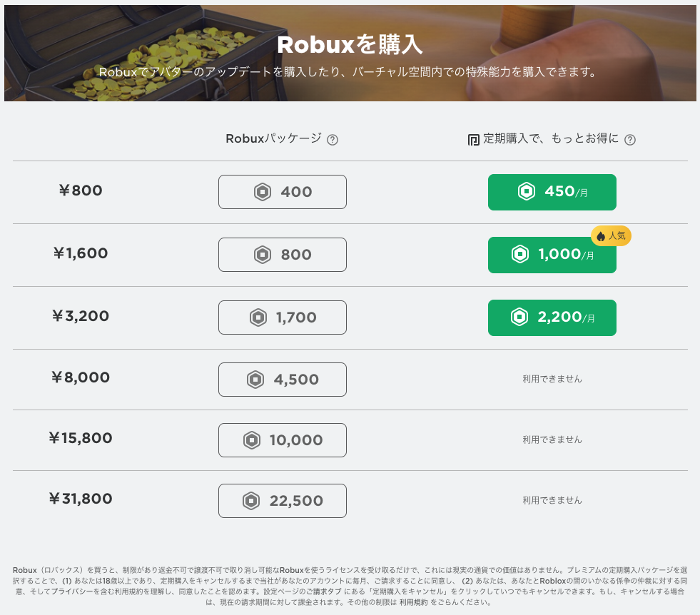Click the Robux icon in the 400 package

coord(263,192)
